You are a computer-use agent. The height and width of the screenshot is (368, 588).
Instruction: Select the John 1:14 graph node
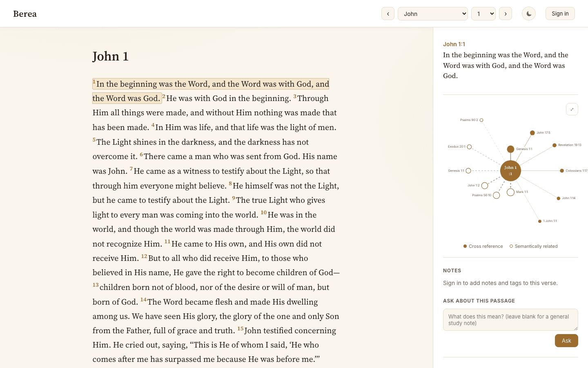point(559,198)
